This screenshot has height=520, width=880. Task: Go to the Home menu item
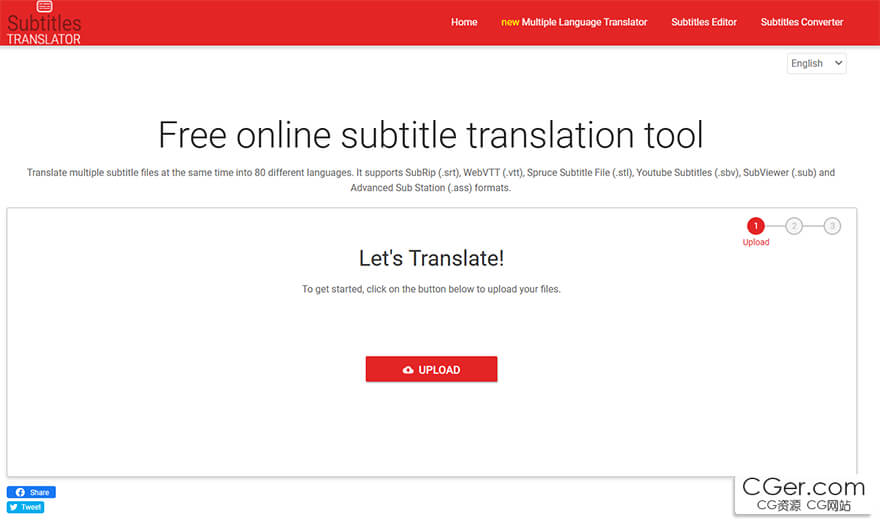point(464,22)
